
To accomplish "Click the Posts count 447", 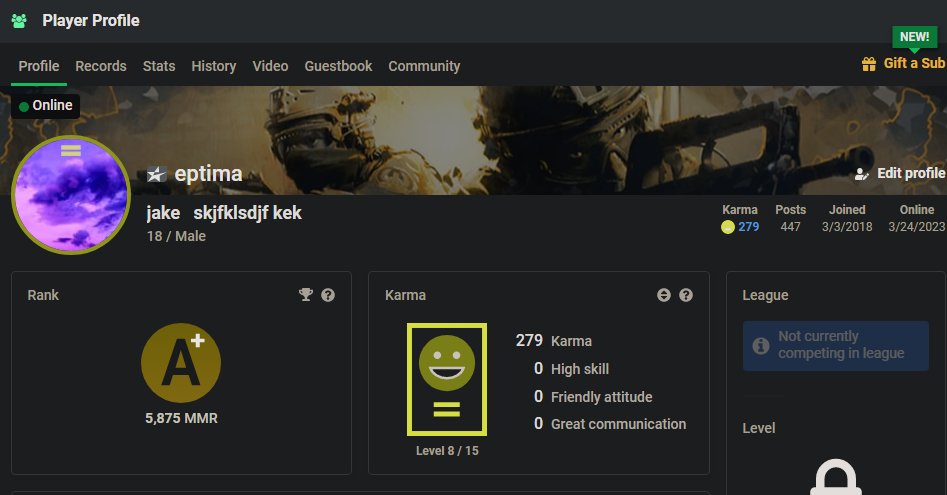I will point(790,227).
